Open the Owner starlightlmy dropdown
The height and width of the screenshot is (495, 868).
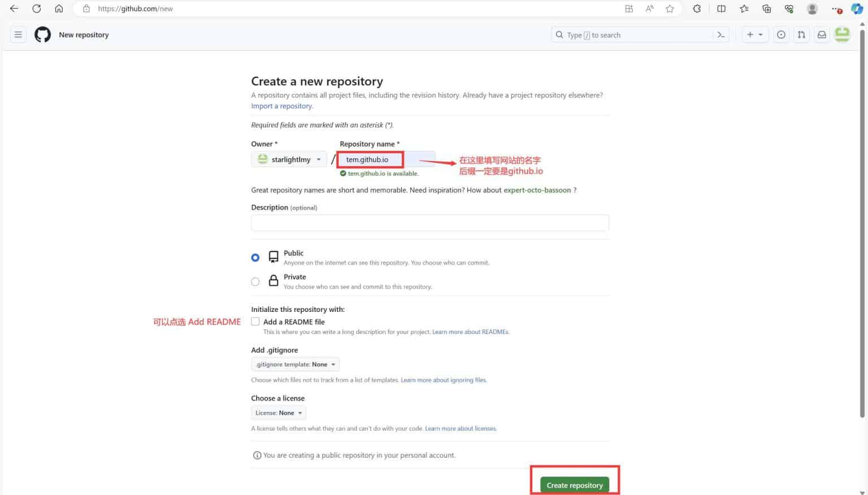coord(289,159)
